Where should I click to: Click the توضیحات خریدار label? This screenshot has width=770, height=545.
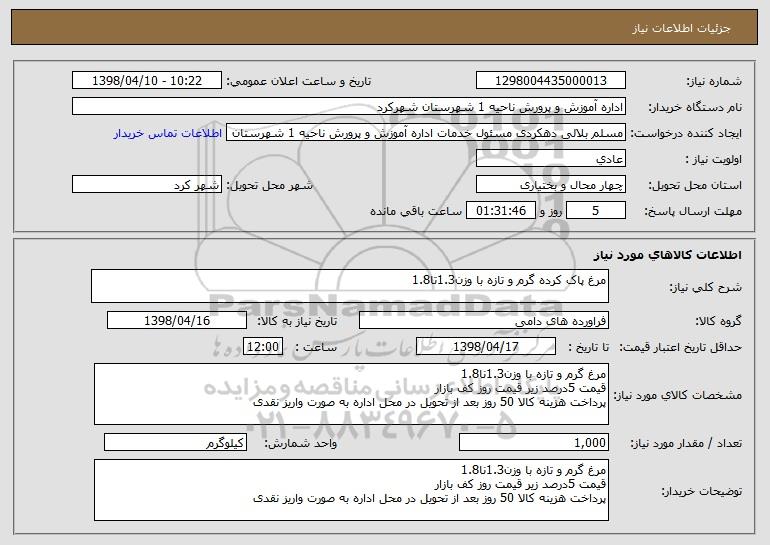[702, 491]
